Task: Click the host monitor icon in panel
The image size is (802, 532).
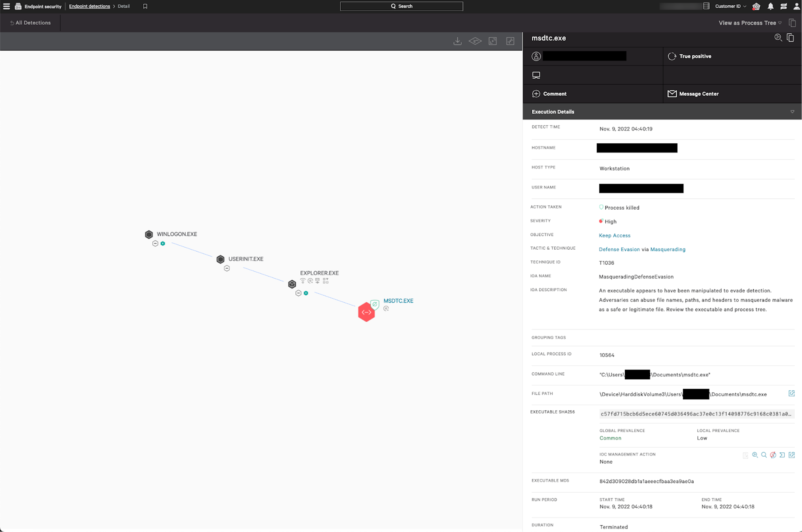Action: (x=536, y=75)
